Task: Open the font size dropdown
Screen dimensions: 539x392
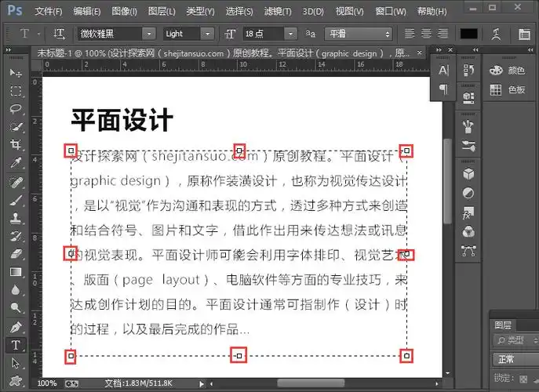Action: [291, 34]
